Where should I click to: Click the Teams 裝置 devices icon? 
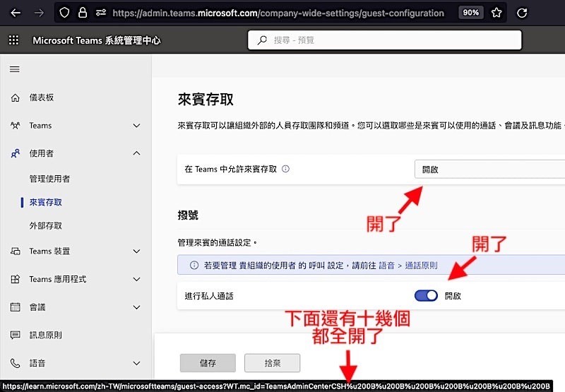15,251
